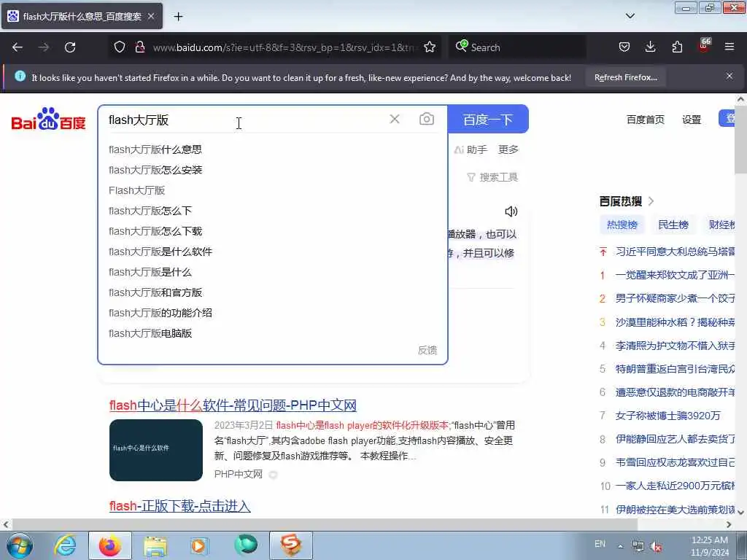Switch to Firefox taskbar button
Screen dimensions: 747x560
point(109,545)
